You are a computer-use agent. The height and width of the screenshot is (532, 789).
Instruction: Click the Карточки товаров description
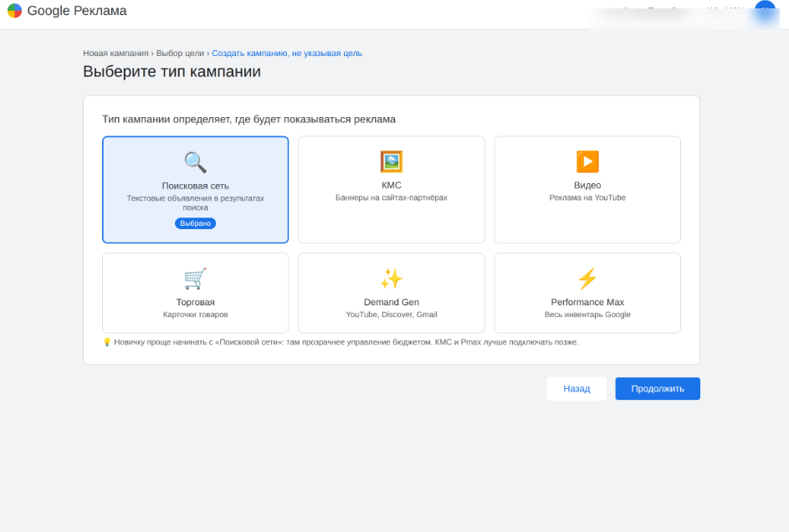coord(195,315)
